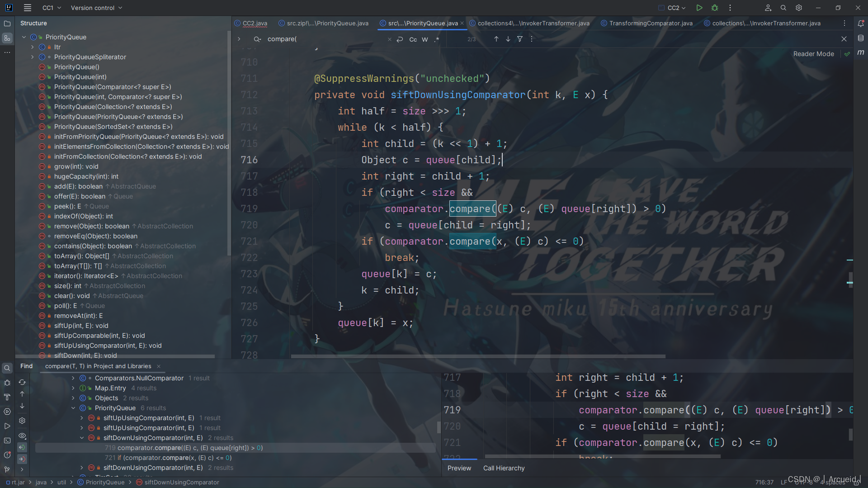Viewport: 868px width, 488px height.
Task: Toggle Reader Mode in editor
Action: 813,54
